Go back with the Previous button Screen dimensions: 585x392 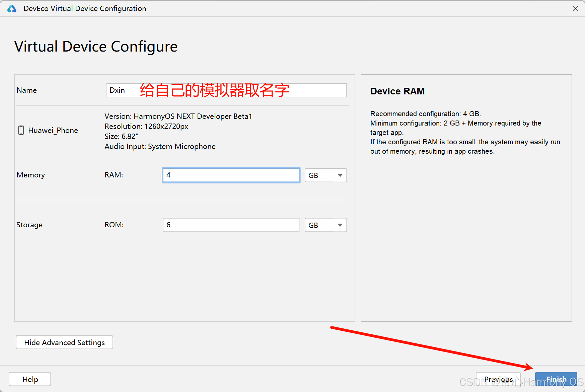[x=498, y=379]
